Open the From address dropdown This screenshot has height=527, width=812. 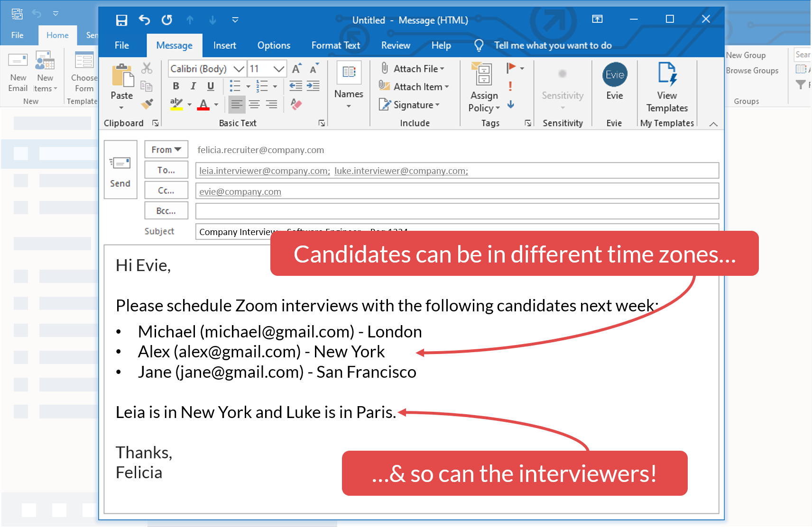166,149
